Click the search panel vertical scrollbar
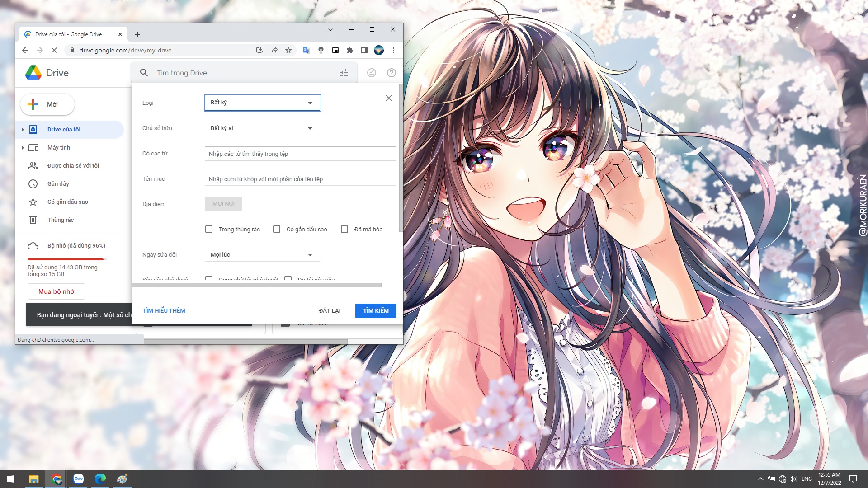The image size is (868, 488). (x=401, y=157)
